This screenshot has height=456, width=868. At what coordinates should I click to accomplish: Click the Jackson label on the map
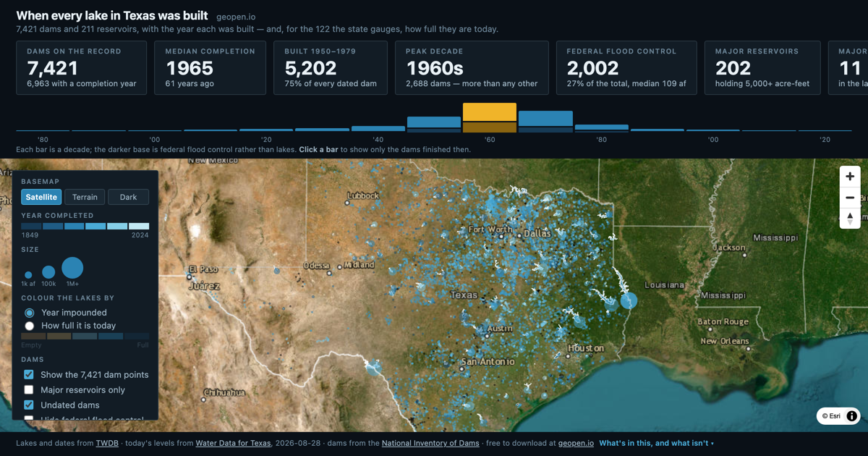pyautogui.click(x=729, y=248)
